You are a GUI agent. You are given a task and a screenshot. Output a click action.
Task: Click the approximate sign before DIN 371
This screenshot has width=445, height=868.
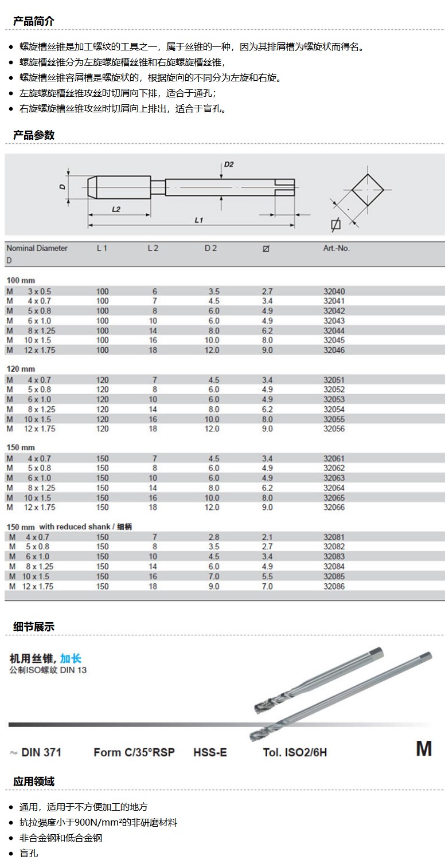(13, 752)
